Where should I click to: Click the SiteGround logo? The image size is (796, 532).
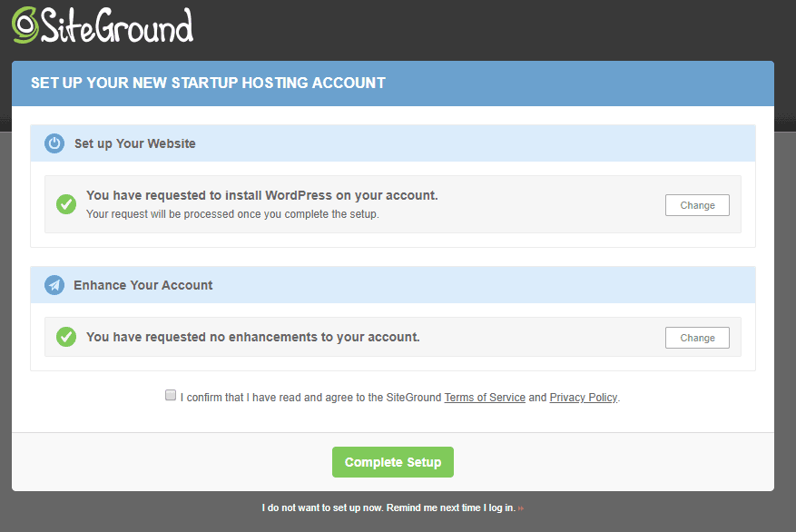pos(103,25)
